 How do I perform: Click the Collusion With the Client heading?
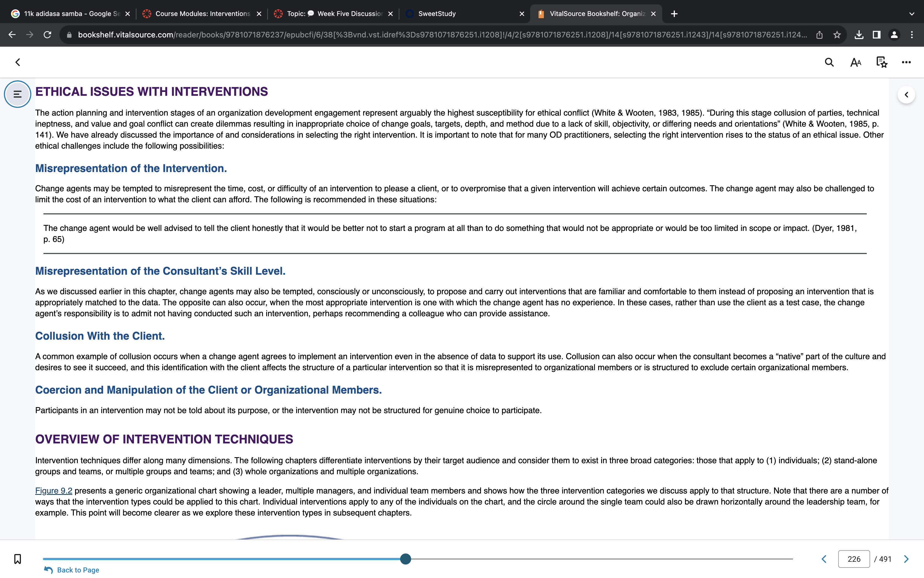pos(100,336)
